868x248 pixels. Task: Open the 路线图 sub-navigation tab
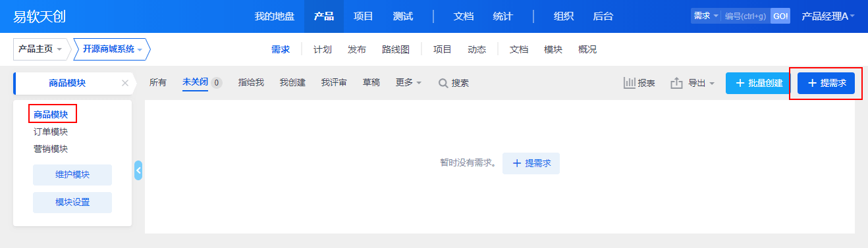[396, 49]
